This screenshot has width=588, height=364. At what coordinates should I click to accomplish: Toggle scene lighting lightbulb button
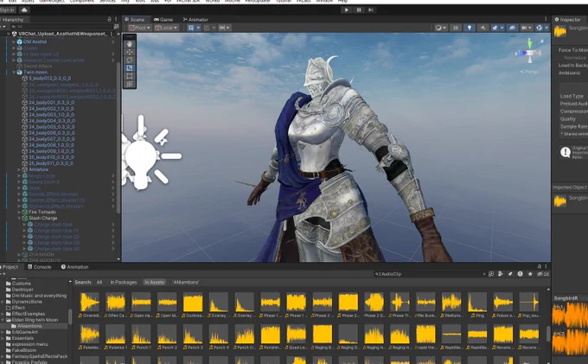[470, 28]
